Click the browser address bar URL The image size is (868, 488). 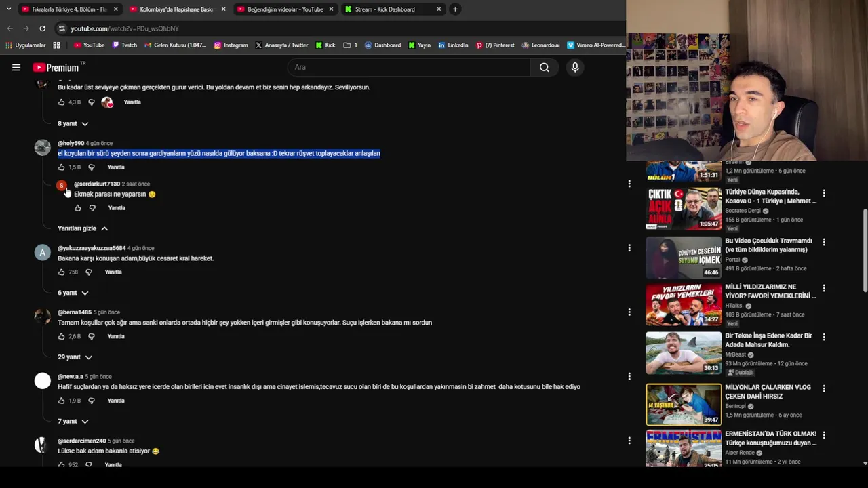[x=125, y=28]
